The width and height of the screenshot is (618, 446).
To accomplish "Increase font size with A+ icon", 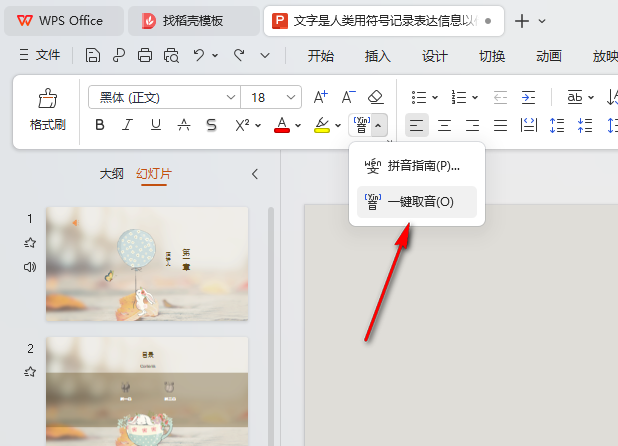I will 320,97.
